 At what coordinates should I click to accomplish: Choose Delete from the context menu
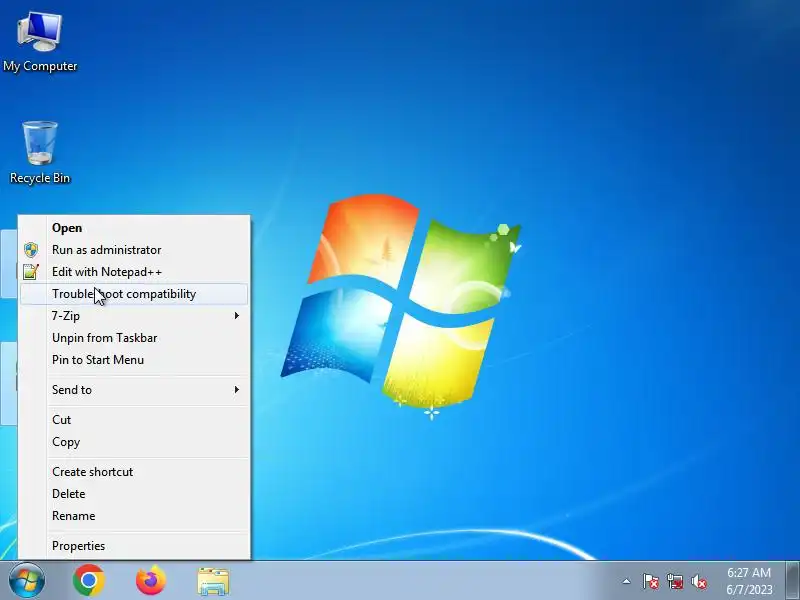tap(134, 494)
